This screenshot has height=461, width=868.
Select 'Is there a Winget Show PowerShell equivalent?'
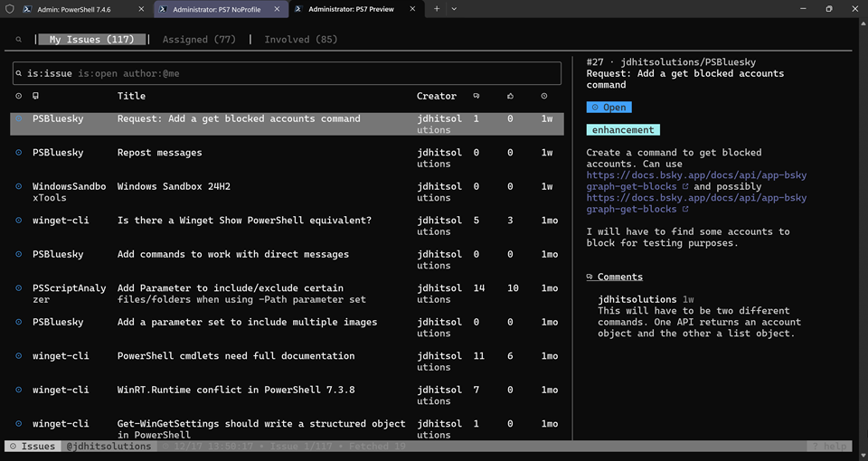244,221
